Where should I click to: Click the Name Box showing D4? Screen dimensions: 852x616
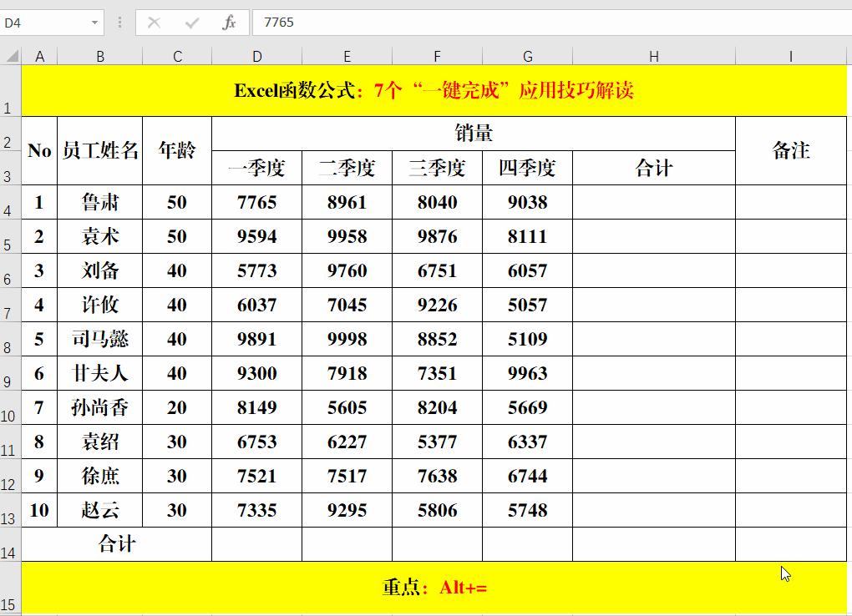coord(46,23)
